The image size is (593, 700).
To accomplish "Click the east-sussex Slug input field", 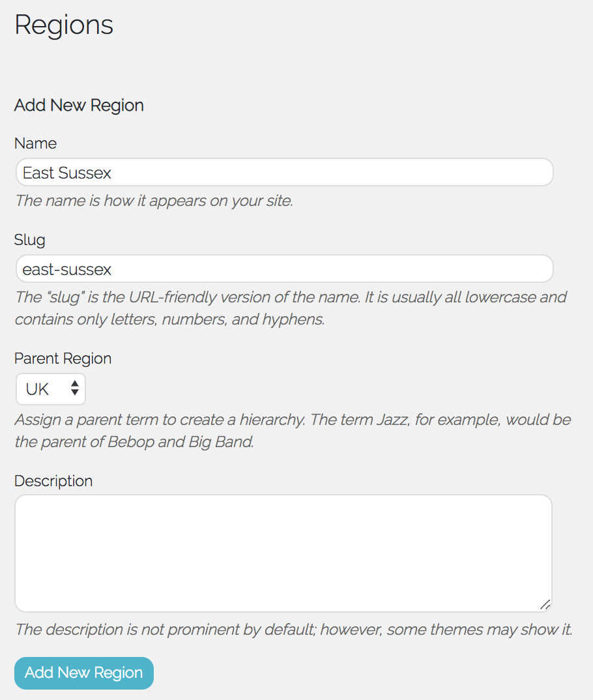I will click(x=284, y=269).
